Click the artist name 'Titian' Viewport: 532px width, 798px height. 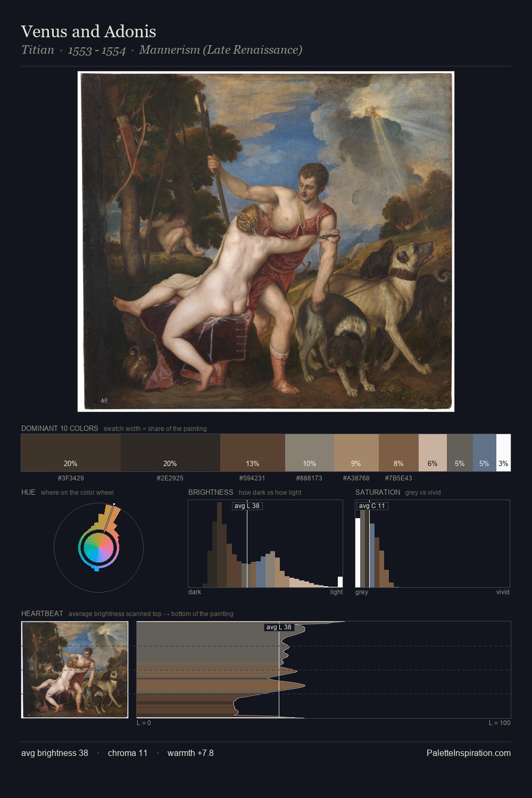tap(38, 50)
